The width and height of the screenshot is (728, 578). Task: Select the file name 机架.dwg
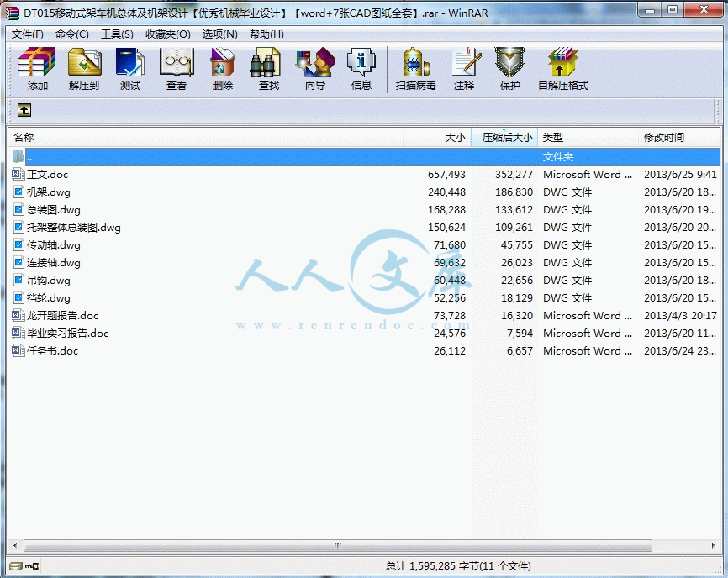(49, 192)
